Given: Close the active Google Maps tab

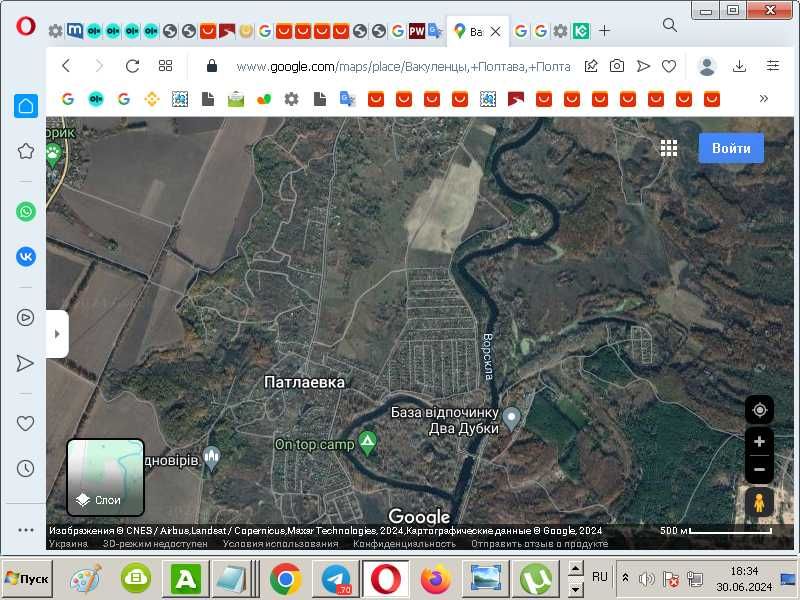Looking at the screenshot, I should pyautogui.click(x=495, y=32).
